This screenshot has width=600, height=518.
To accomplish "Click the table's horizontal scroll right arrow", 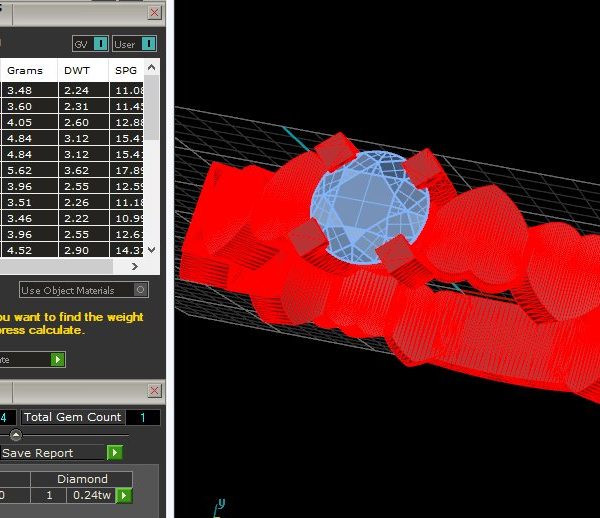I will pos(135,266).
